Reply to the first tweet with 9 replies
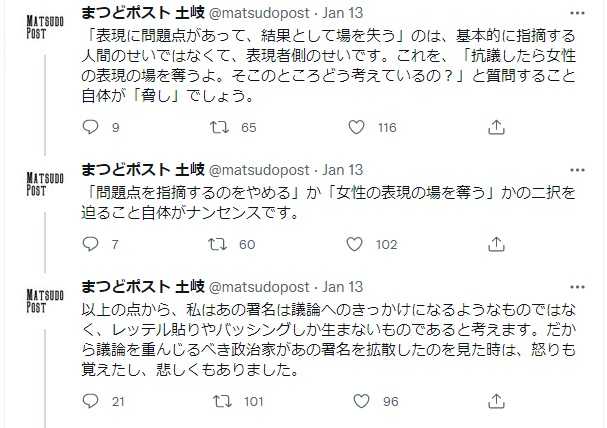The width and height of the screenshot is (607, 428). (x=89, y=127)
